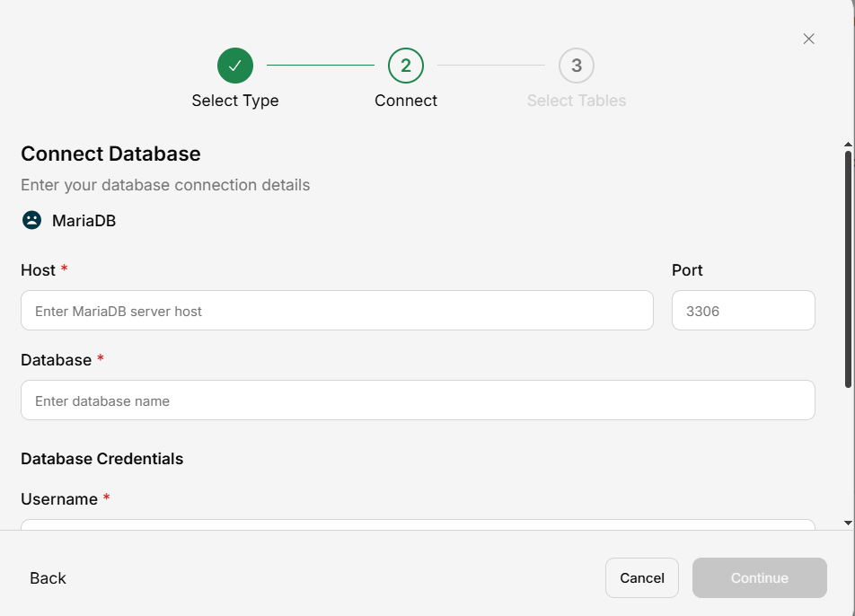
Task: Click the Username field label
Action: 59,499
